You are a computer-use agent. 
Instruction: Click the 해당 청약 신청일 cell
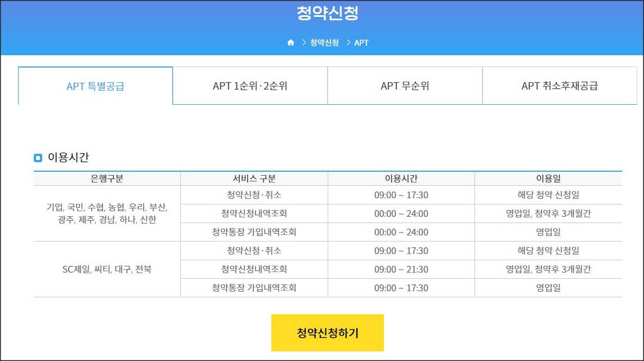(547, 195)
